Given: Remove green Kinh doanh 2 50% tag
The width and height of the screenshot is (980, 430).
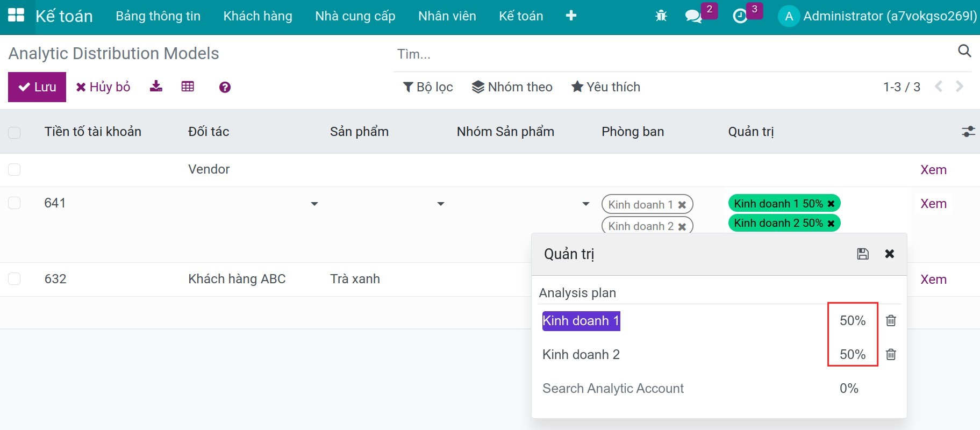Looking at the screenshot, I should click(831, 223).
